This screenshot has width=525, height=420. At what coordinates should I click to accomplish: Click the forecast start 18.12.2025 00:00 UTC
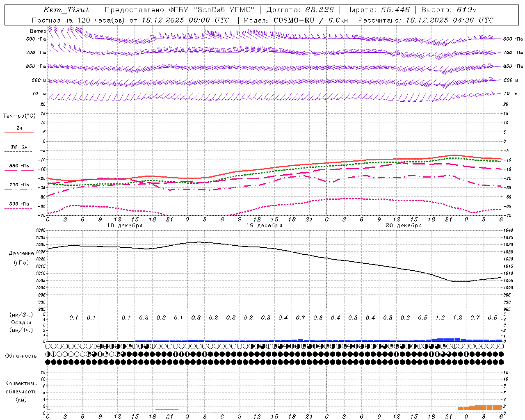[x=185, y=20]
